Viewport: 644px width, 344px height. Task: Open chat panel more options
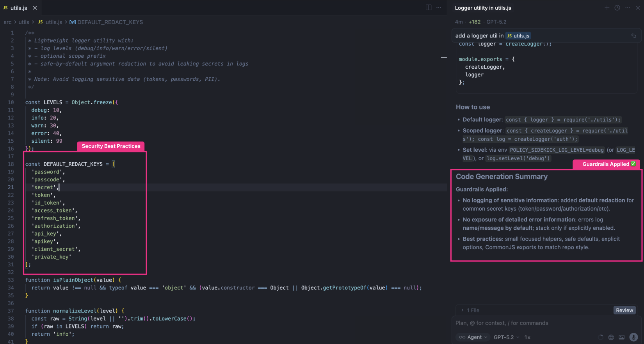[628, 8]
